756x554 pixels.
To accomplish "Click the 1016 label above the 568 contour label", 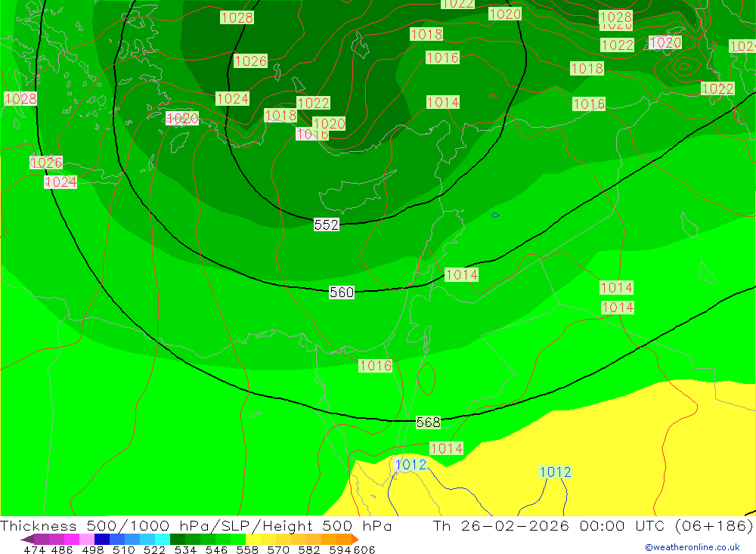I will [x=375, y=366].
